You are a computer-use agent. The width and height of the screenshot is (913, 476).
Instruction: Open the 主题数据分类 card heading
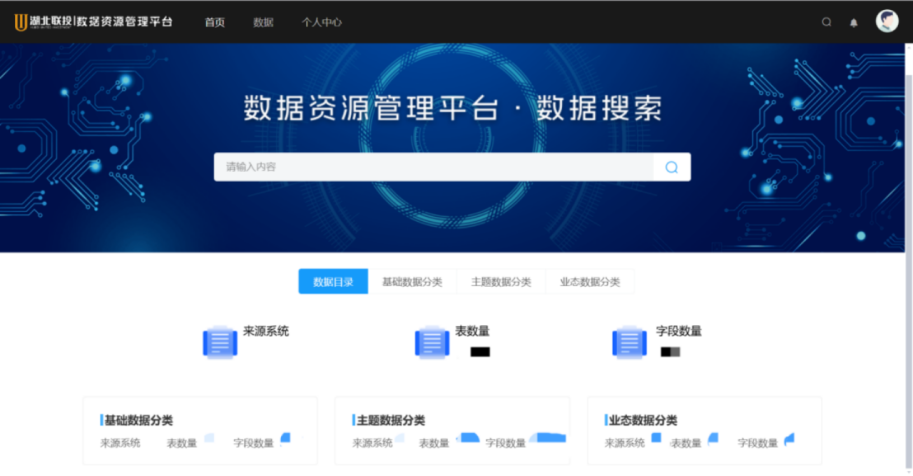(391, 420)
